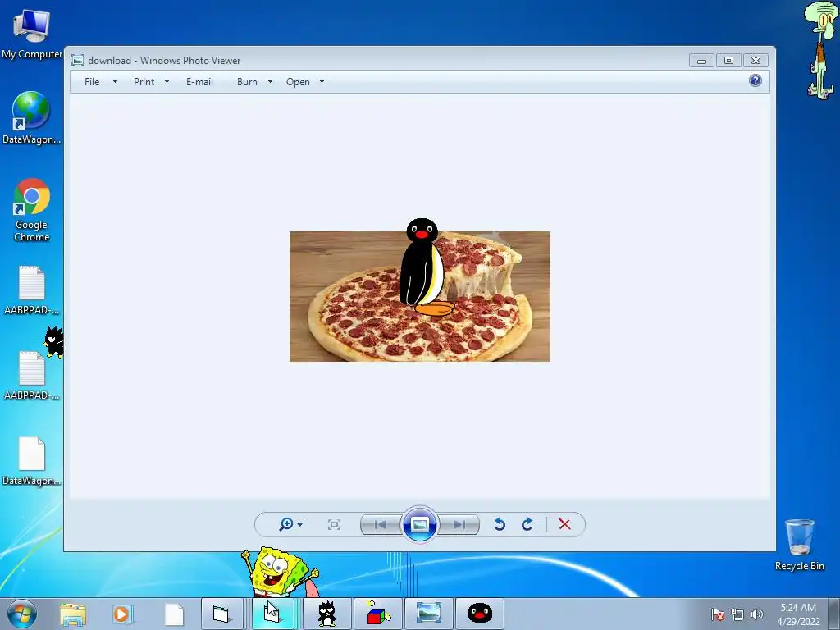Select the first AABPPAD text file
The image size is (840, 630).
pyautogui.click(x=32, y=290)
